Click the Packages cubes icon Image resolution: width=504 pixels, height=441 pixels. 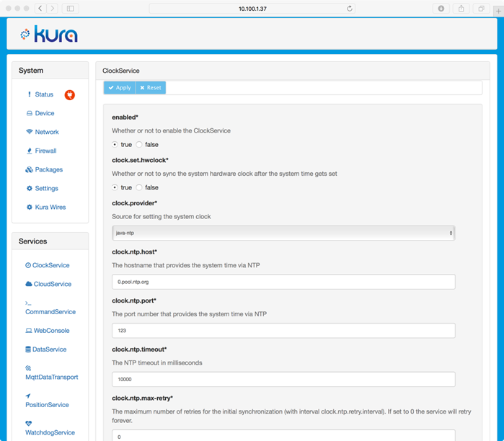[30, 169]
